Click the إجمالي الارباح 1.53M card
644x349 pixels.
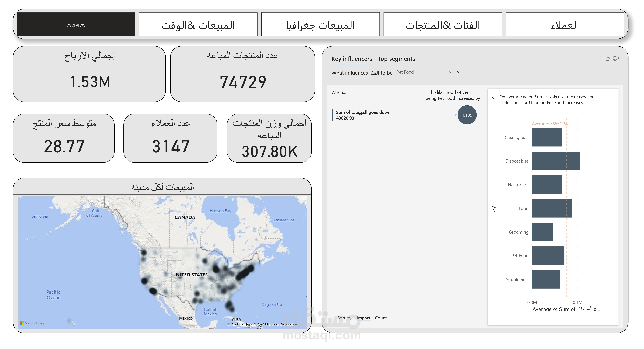89,74
